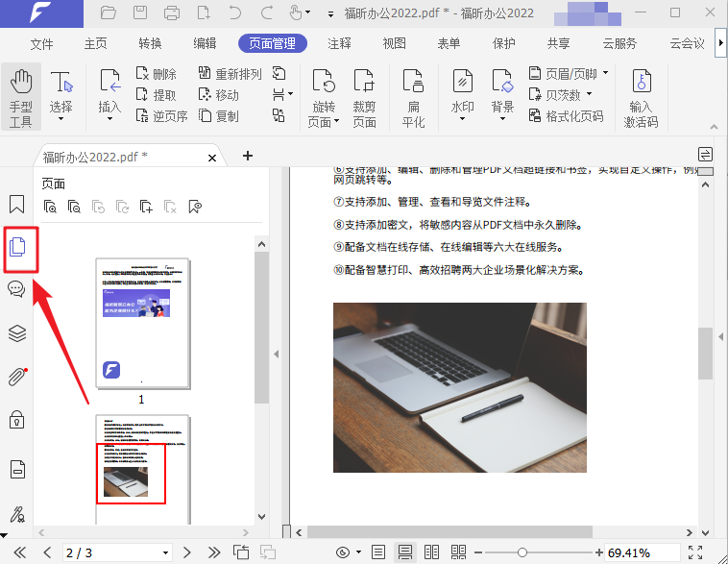
Task: Switch to the 表单 tab
Action: click(x=449, y=43)
